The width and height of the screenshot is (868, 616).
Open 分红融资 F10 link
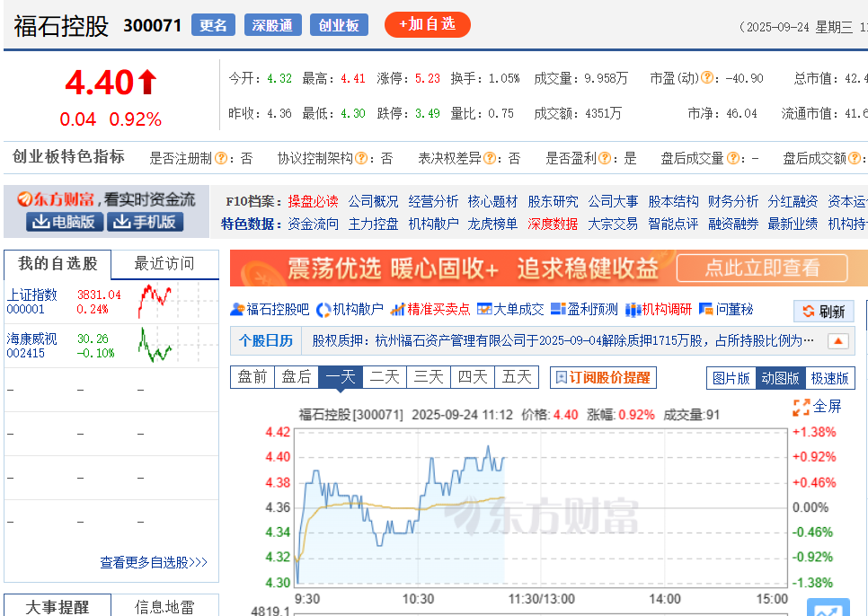pos(793,201)
